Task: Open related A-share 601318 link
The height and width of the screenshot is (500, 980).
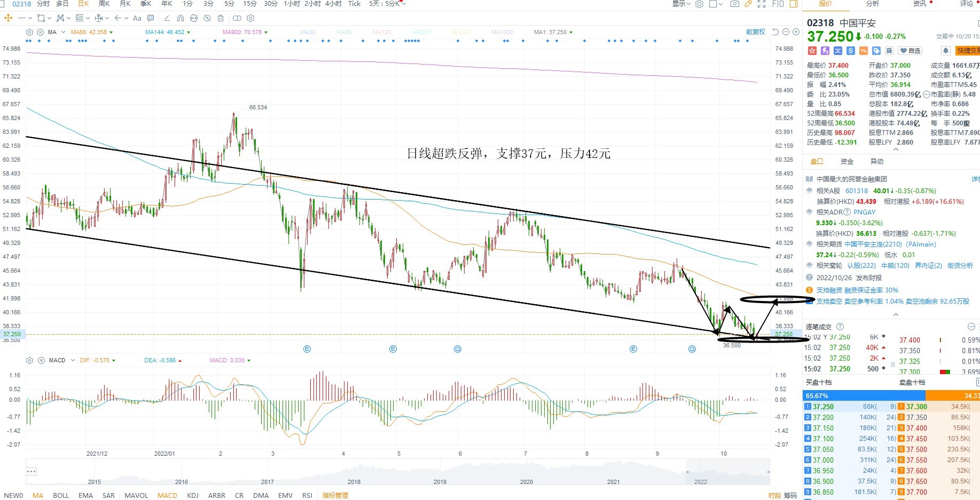Action: tap(857, 191)
